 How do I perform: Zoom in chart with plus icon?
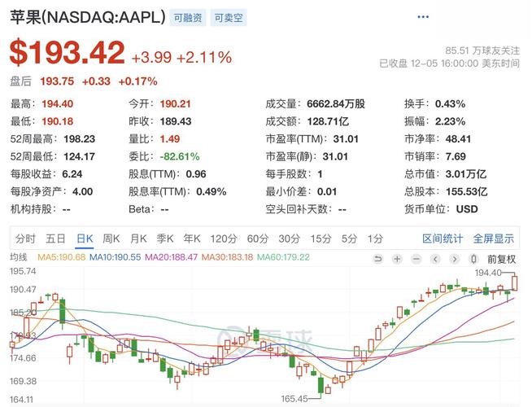396,258
